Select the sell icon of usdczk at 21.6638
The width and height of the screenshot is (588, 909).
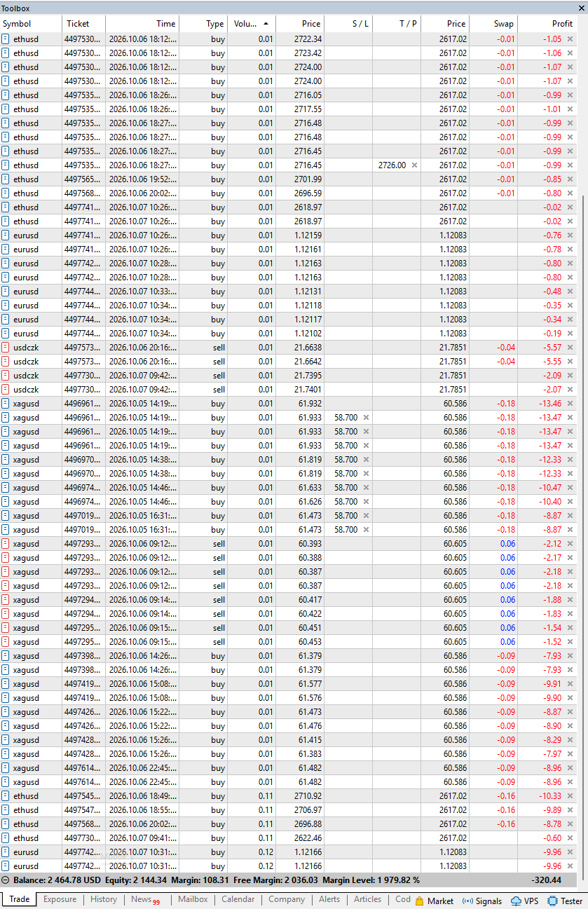pos(6,348)
